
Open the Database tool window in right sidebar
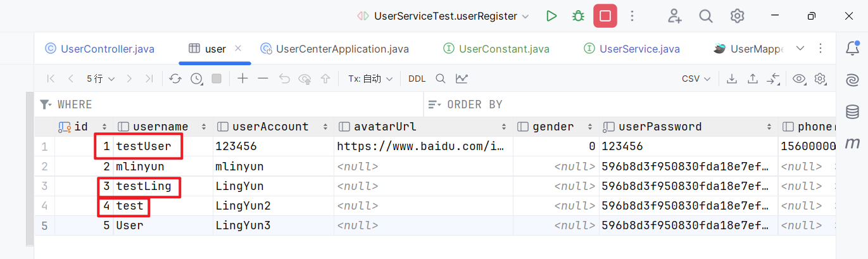coord(852,112)
